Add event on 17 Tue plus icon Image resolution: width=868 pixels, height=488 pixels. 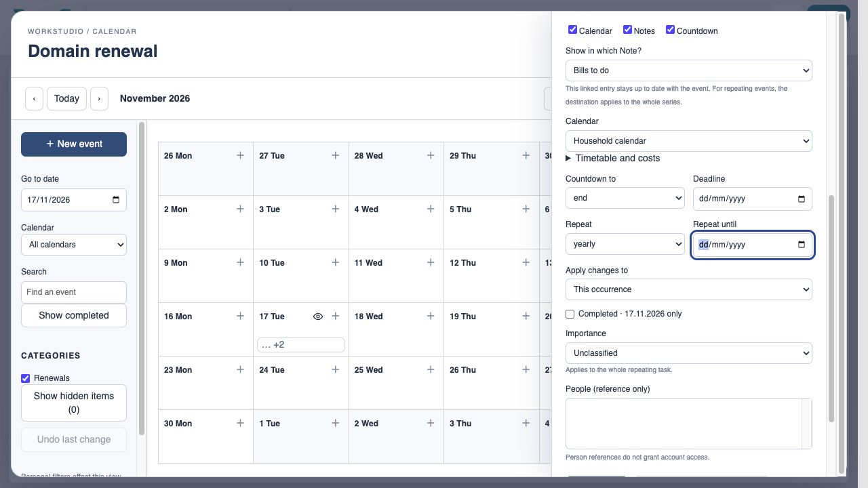335,316
